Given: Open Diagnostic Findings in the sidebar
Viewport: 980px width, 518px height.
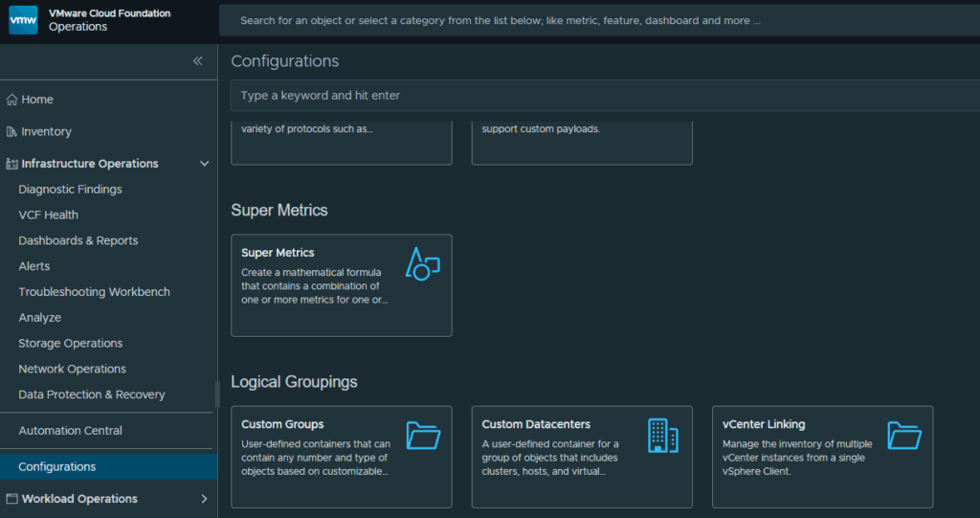Looking at the screenshot, I should point(70,189).
